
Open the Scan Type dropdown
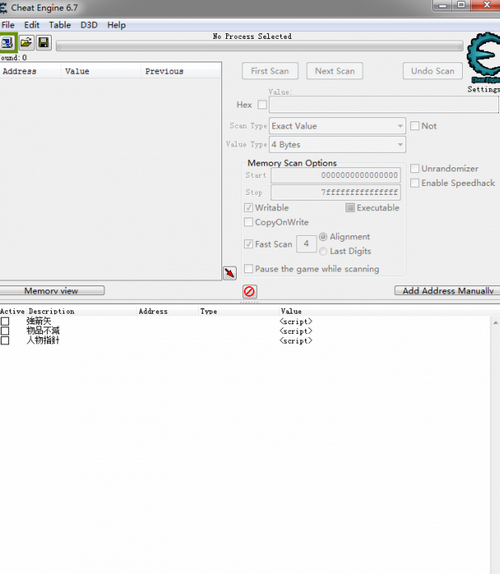(337, 126)
